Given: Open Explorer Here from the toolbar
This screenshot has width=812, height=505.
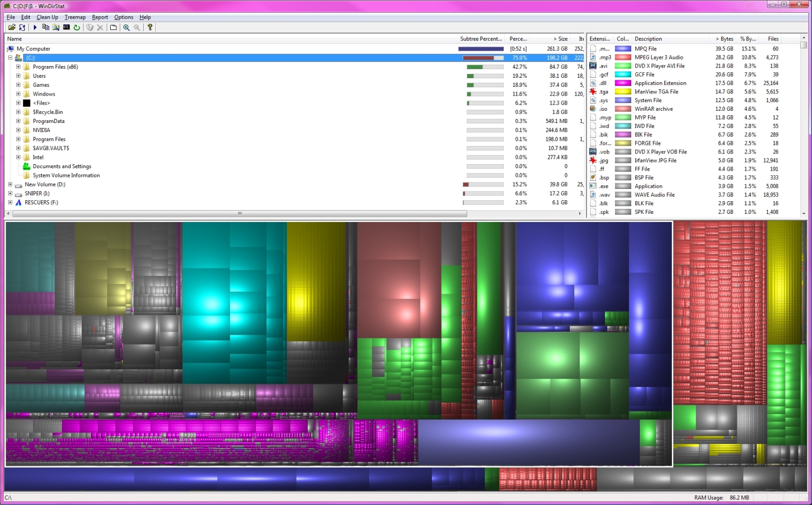Looking at the screenshot, I should 56,27.
